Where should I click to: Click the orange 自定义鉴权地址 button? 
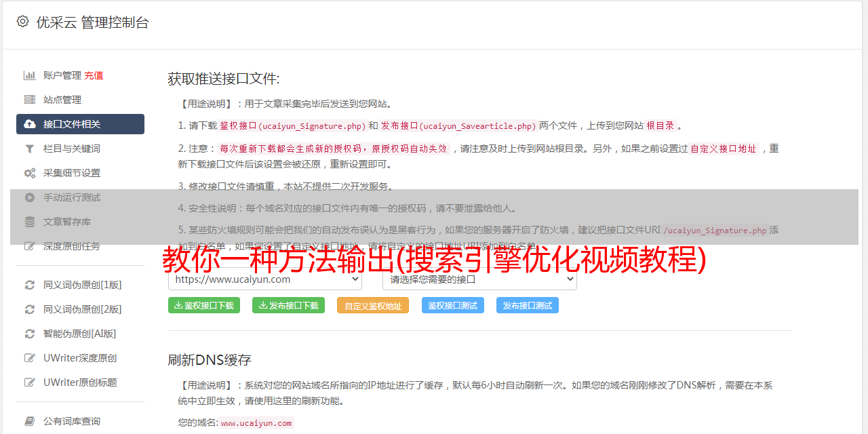pyautogui.click(x=373, y=305)
